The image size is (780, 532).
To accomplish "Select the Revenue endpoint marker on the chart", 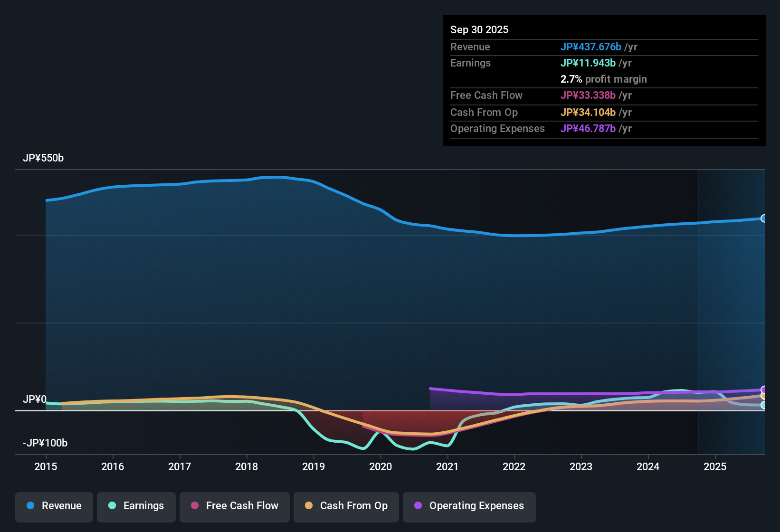I will pos(763,218).
